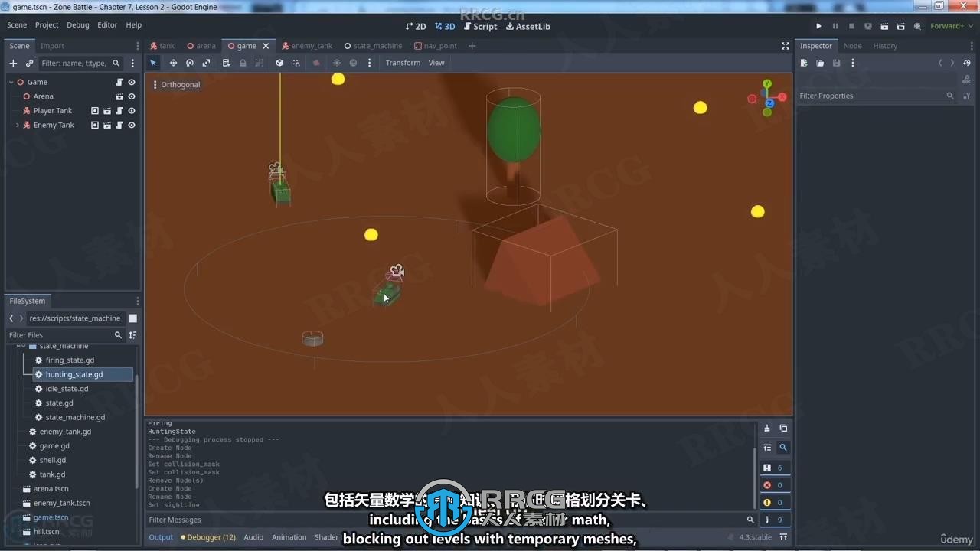Switch to the nav_point scene tab
Screen dimensions: 980x551
pyautogui.click(x=436, y=46)
